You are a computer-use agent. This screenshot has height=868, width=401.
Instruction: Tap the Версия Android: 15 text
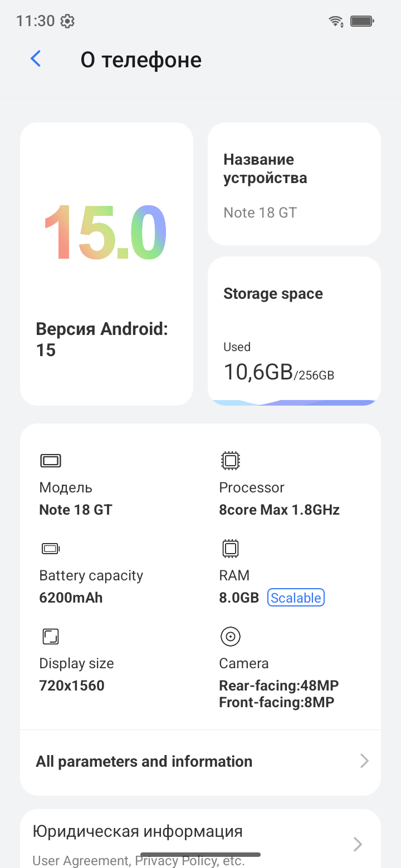click(x=102, y=339)
